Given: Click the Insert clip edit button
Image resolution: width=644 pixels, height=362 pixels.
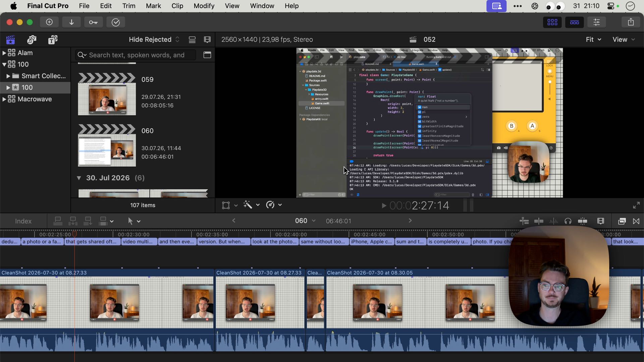Looking at the screenshot, I should pyautogui.click(x=73, y=221).
